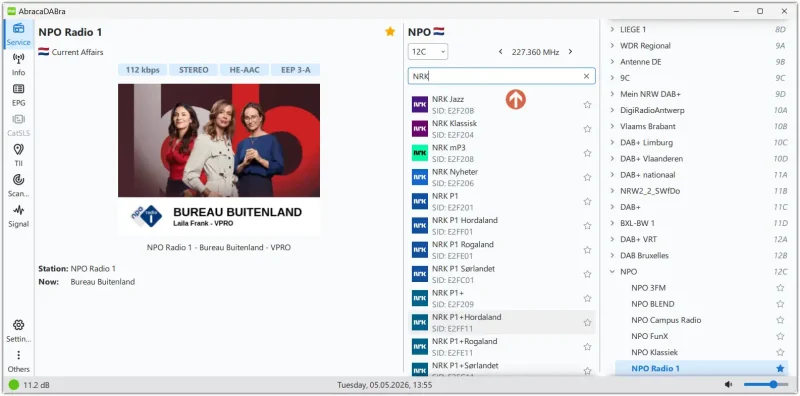Expand the Antenne DE ensemble

(612, 62)
